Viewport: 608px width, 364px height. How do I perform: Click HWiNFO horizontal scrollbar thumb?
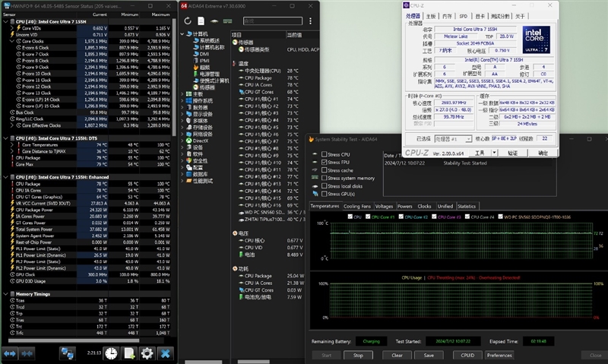coord(74,340)
